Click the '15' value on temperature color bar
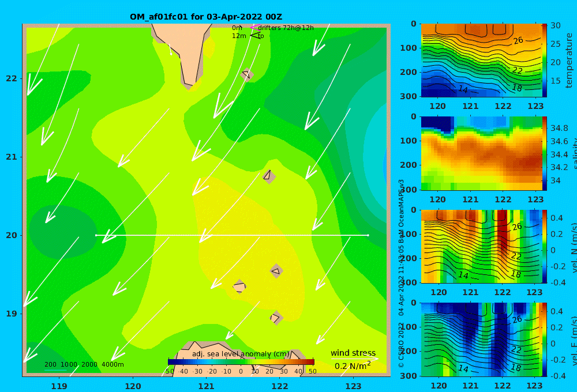577x392 pixels. click(x=556, y=81)
